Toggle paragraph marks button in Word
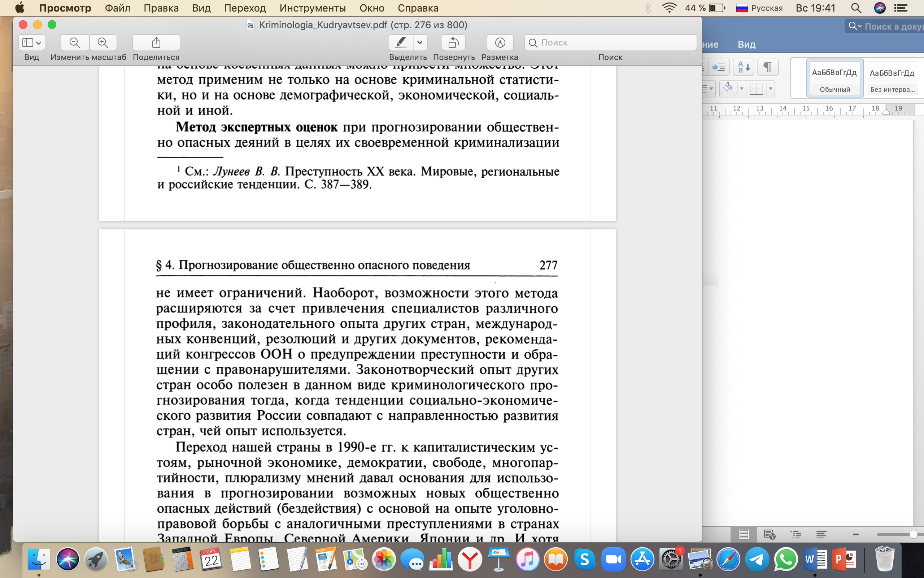Image resolution: width=924 pixels, height=578 pixels. pyautogui.click(x=767, y=67)
